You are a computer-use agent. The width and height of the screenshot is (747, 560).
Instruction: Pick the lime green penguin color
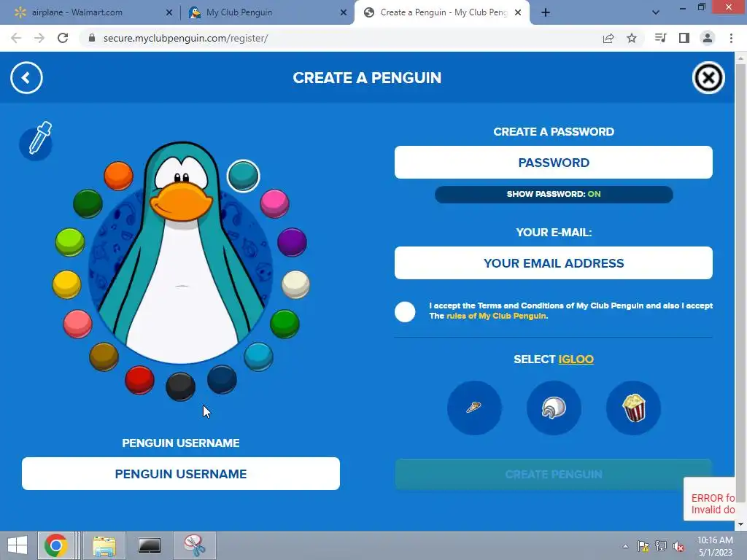click(69, 242)
